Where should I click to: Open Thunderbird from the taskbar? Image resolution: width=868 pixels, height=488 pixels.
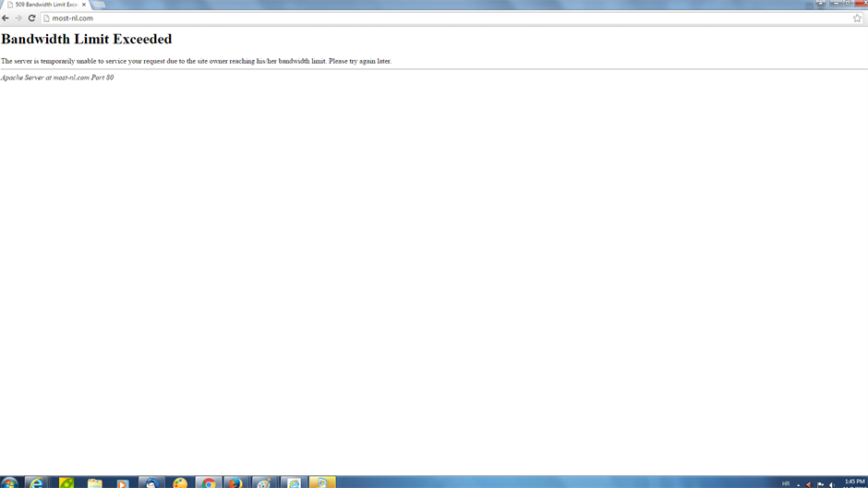(x=151, y=482)
